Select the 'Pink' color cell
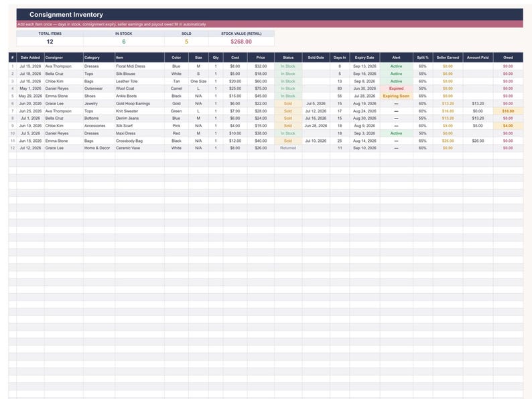The image size is (532, 399). (x=176, y=126)
